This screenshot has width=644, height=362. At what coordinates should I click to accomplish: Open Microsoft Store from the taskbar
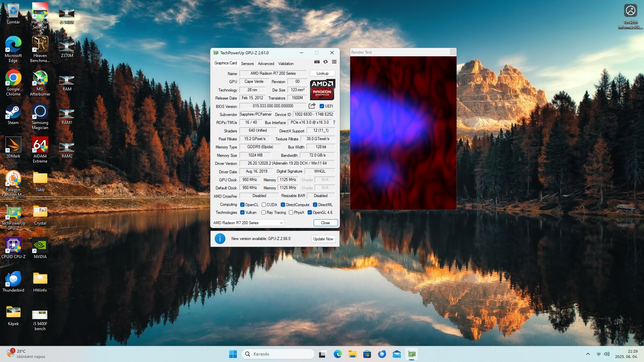(x=367, y=354)
